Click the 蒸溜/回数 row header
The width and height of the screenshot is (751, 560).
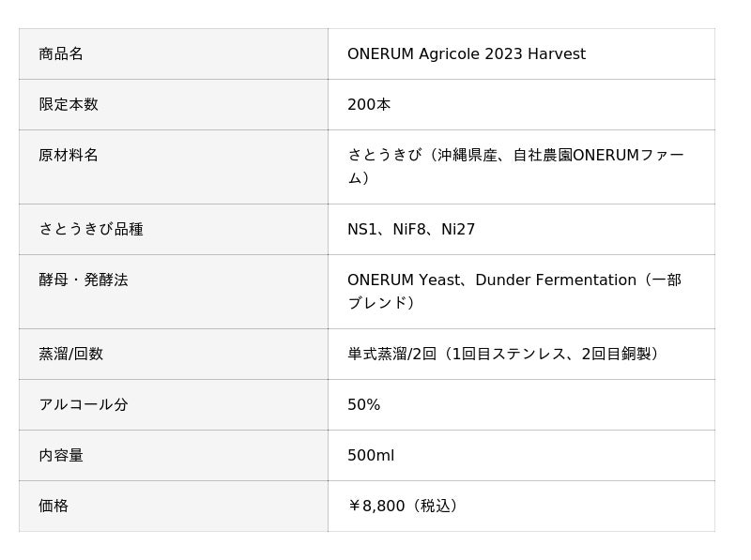71,355
